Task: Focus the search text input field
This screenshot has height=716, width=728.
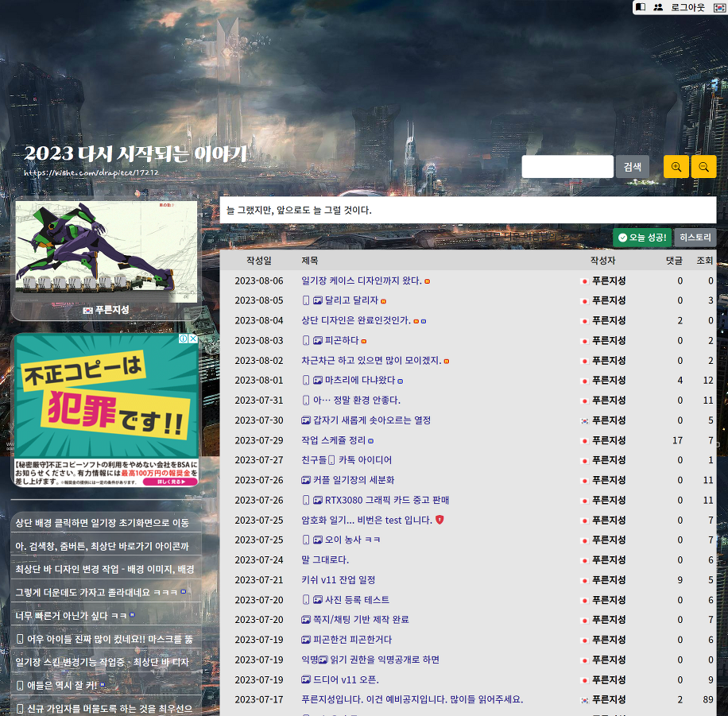Action: click(x=567, y=167)
